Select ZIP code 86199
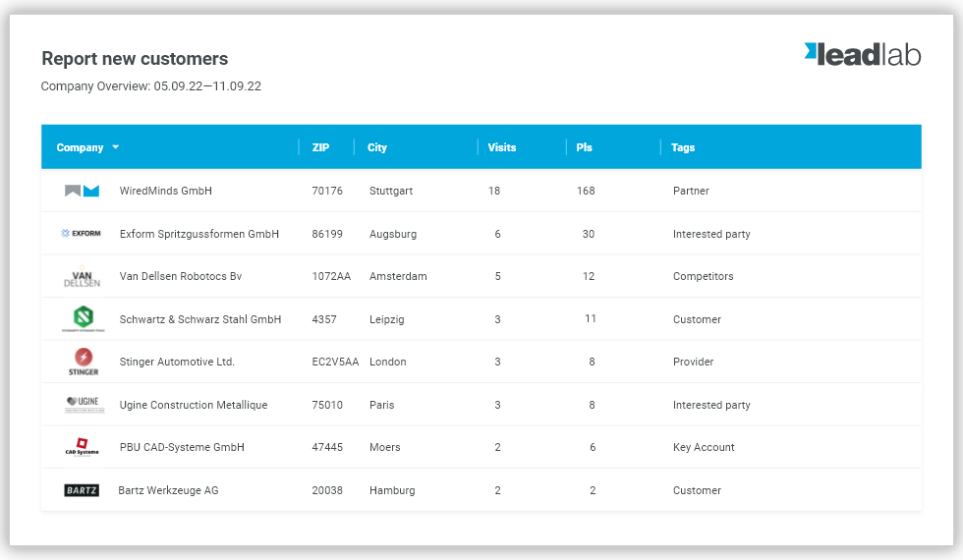This screenshot has height=560, width=963. (x=327, y=234)
